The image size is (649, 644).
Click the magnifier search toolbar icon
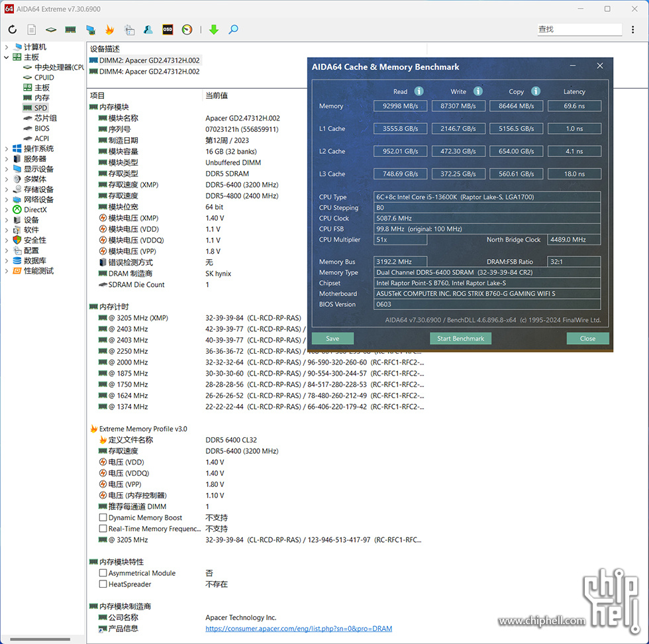point(233,29)
